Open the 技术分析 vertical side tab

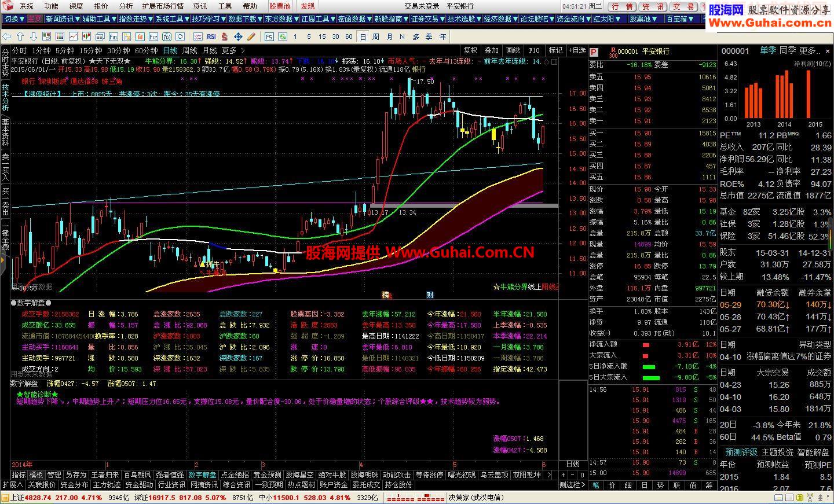click(x=5, y=97)
